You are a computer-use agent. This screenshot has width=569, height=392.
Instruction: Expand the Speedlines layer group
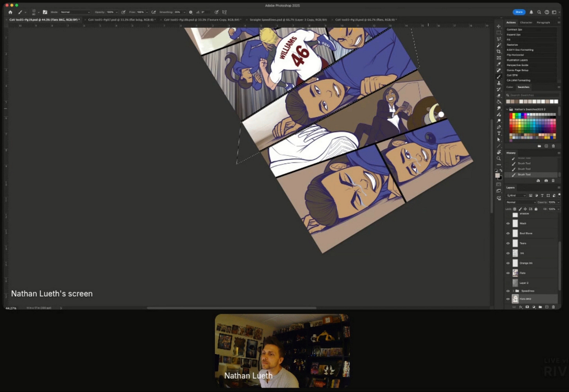pos(514,291)
